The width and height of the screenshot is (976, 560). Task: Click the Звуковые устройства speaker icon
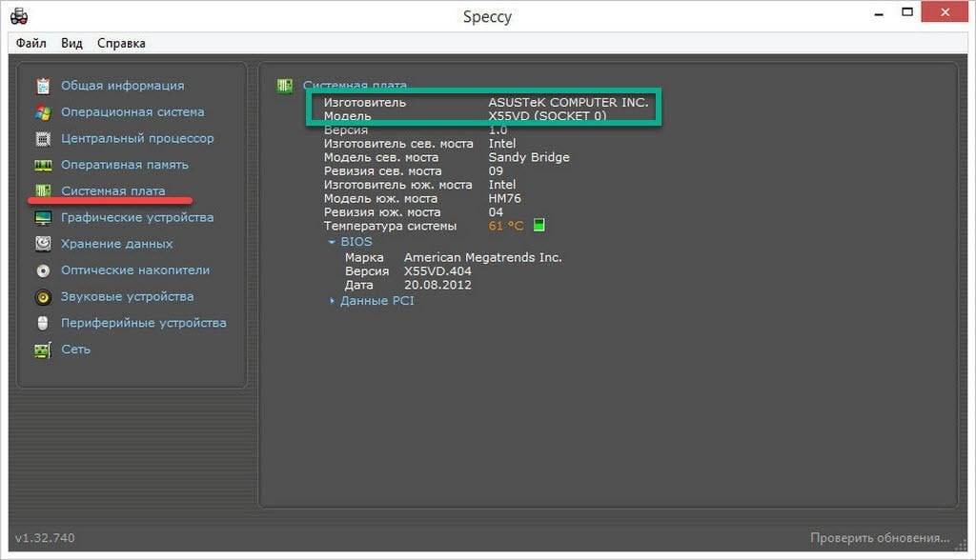43,297
